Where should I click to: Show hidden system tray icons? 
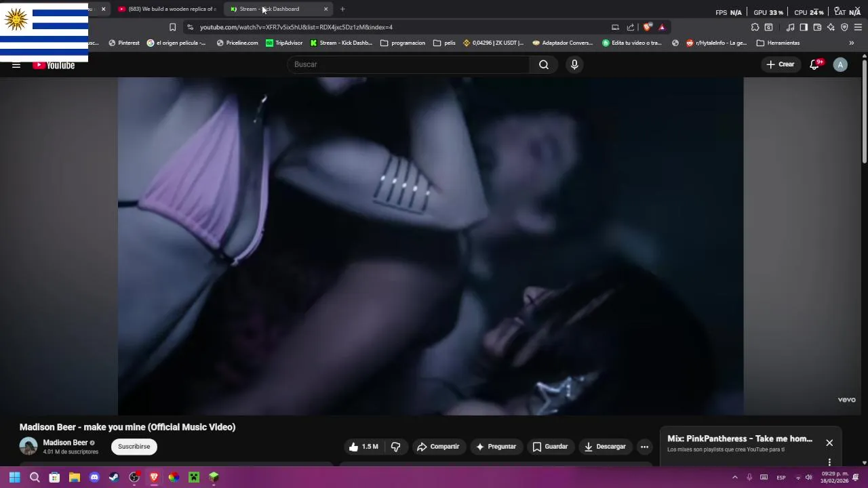[x=734, y=477]
